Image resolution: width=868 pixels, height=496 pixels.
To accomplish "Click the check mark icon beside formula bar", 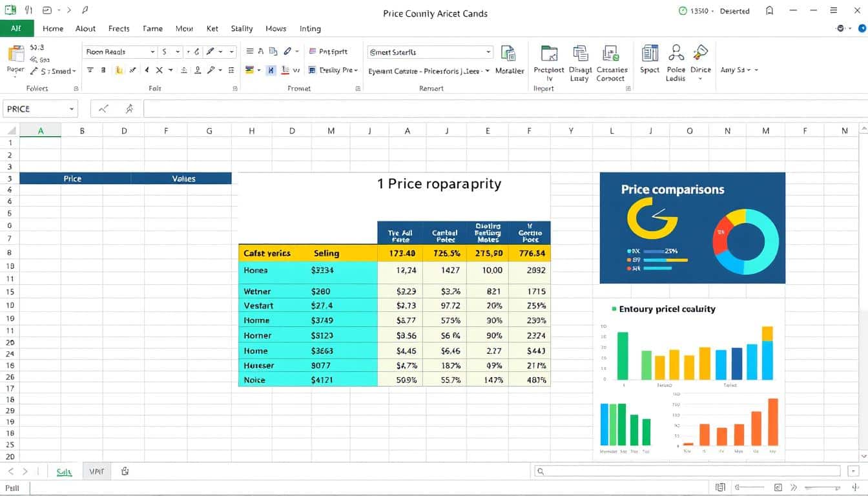I will (x=103, y=108).
